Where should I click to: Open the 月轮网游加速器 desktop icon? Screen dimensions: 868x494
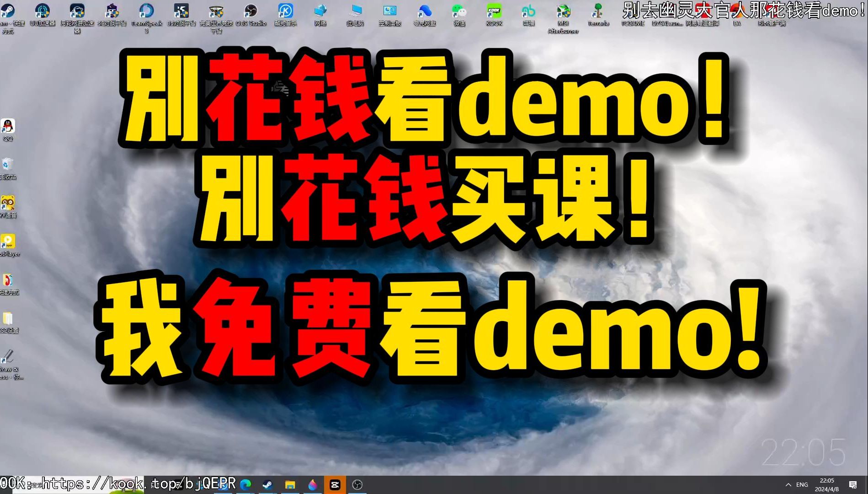pyautogui.click(x=77, y=18)
